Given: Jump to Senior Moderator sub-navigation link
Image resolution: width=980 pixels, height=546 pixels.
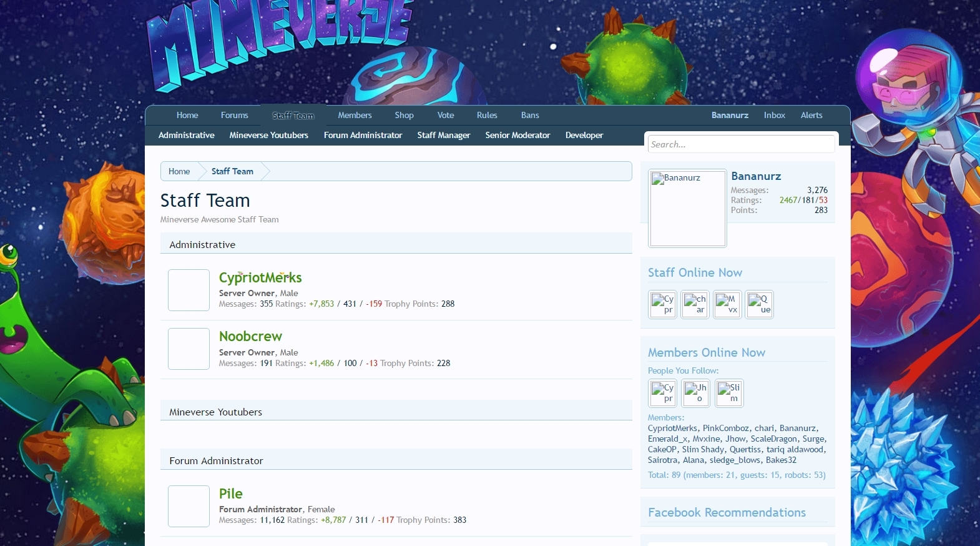Looking at the screenshot, I should [x=517, y=135].
